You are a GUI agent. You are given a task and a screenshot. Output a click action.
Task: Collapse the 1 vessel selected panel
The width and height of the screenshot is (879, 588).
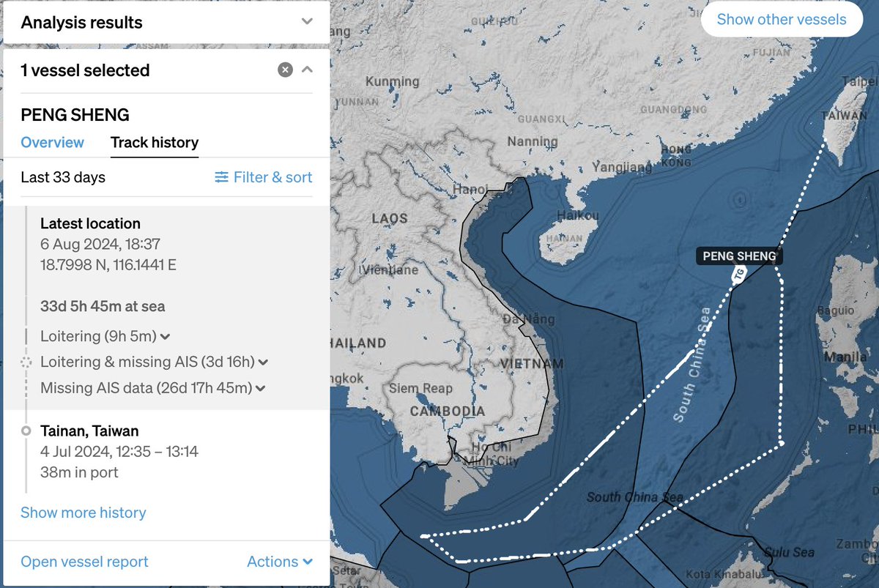click(x=307, y=70)
